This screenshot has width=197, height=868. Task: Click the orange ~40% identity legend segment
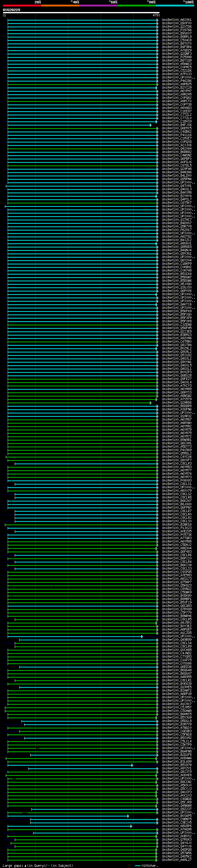60,6
